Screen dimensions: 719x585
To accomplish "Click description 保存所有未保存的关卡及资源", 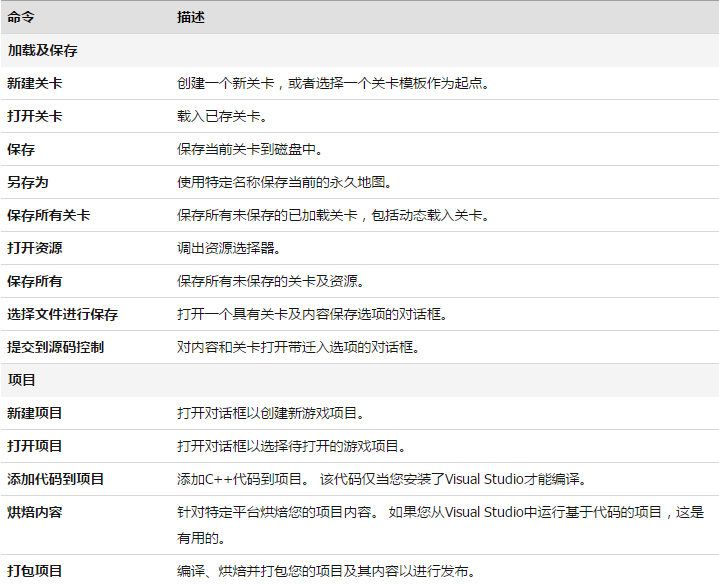I will tap(271, 281).
